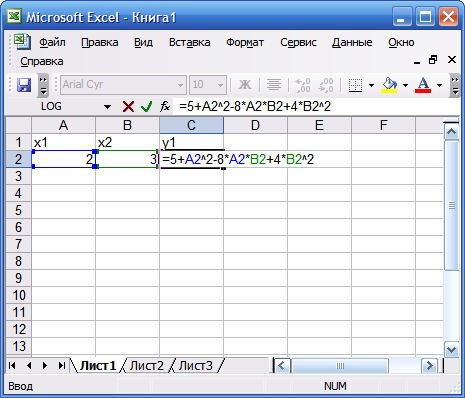Viewport: 465px width, 398px height.
Task: Select column B header
Action: [x=127, y=126]
